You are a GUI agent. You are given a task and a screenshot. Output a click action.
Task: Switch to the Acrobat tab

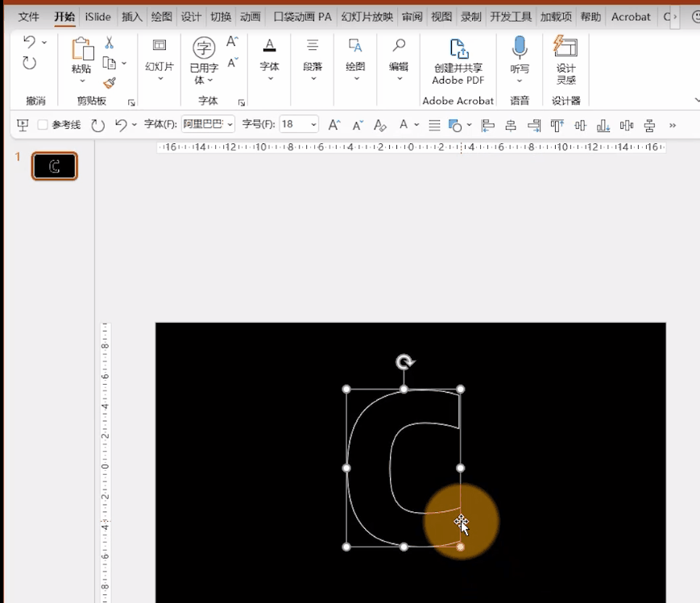[631, 17]
